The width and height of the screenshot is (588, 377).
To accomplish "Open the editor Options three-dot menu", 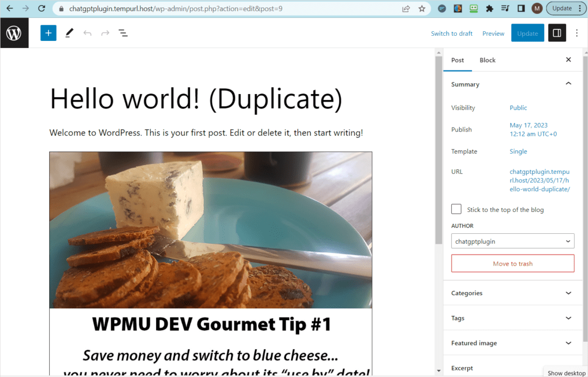I will click(577, 33).
